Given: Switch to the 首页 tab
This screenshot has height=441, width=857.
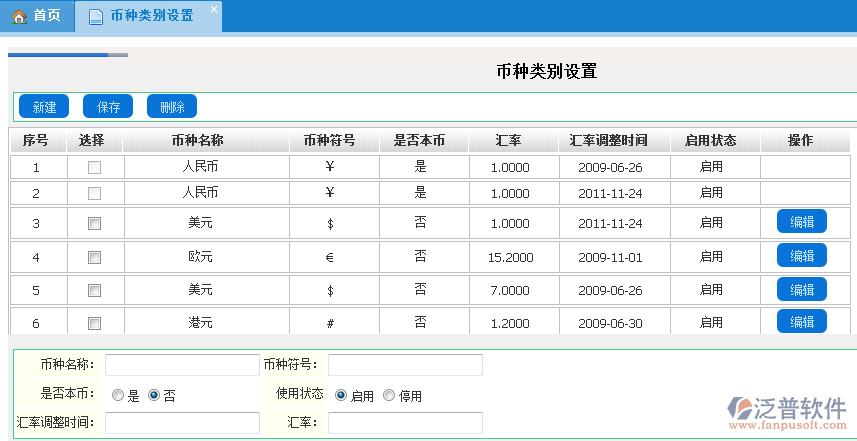Looking at the screenshot, I should (37, 16).
